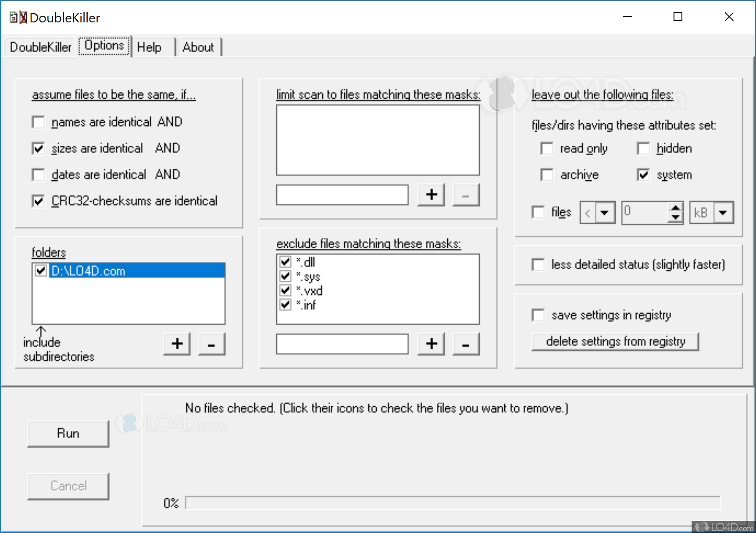The height and width of the screenshot is (533, 756).
Task: Open the size comparison '<' dropdown
Action: tap(605, 213)
